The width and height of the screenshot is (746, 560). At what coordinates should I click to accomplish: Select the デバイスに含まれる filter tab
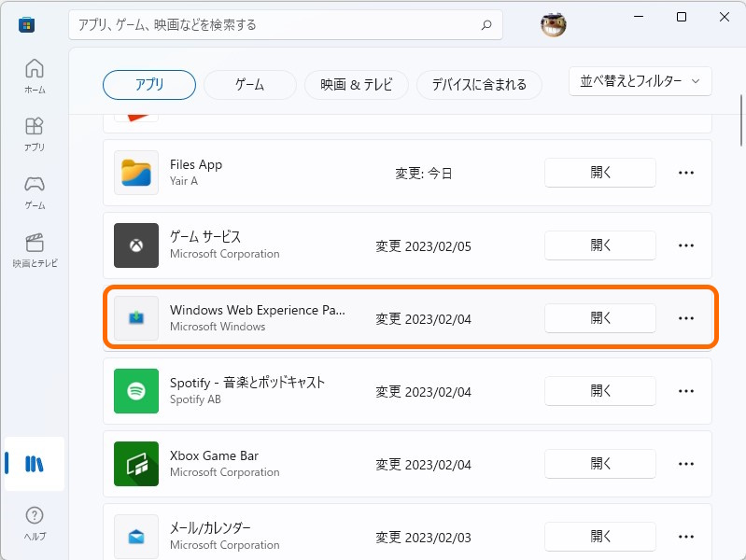(479, 85)
